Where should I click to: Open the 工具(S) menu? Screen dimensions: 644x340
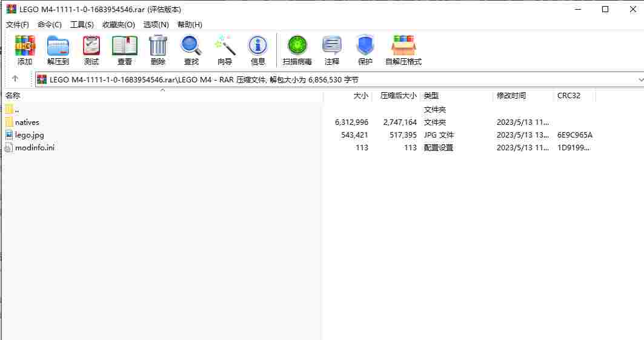tap(82, 25)
